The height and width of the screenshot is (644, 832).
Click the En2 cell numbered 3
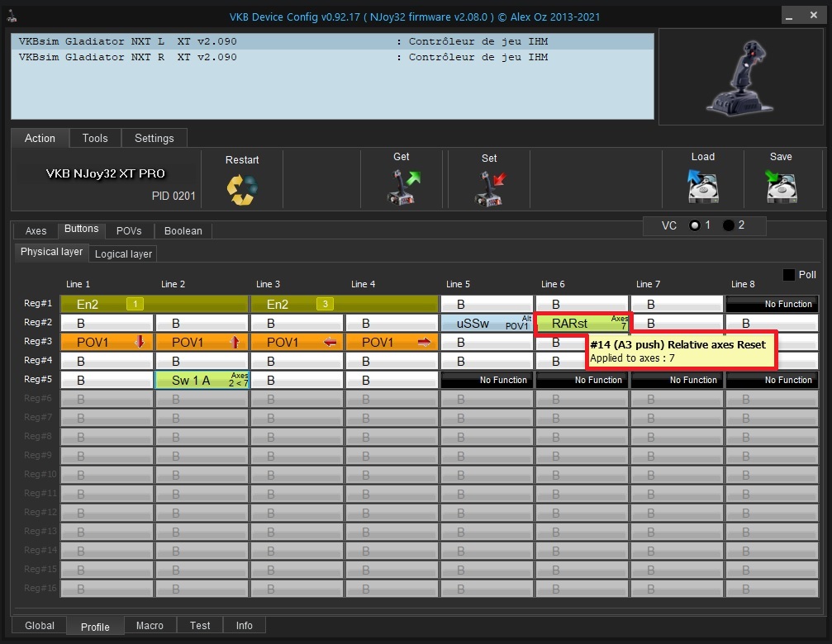[x=345, y=304]
